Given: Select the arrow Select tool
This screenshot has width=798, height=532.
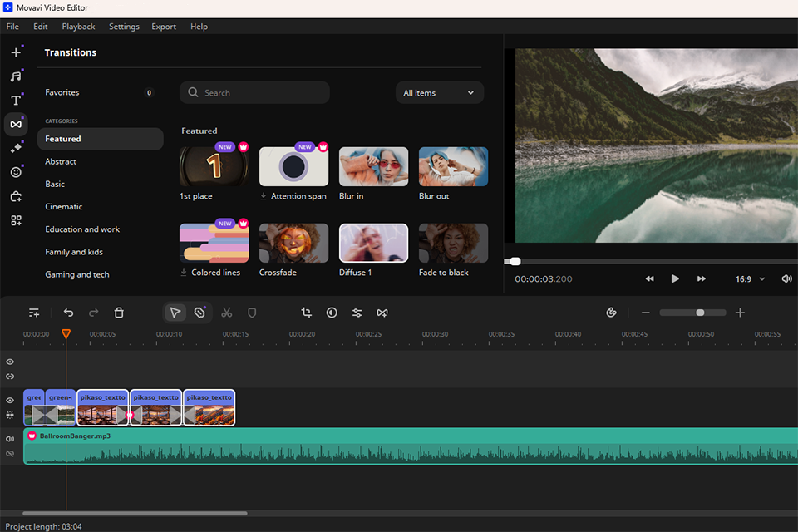Looking at the screenshot, I should (175, 313).
